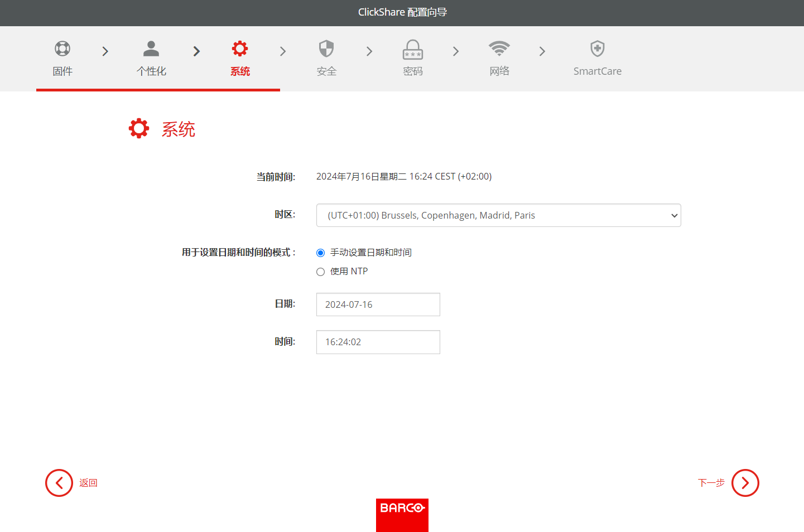804x532 pixels.
Task: Switch to the 网络 tab label
Action: [499, 71]
